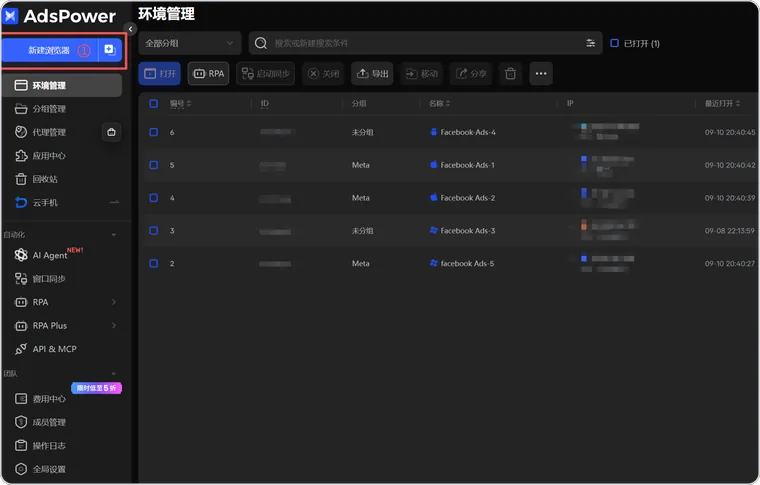Image resolution: width=760 pixels, height=485 pixels.
Task: Click the shop bag icon next to 代理管理
Action: coord(111,132)
